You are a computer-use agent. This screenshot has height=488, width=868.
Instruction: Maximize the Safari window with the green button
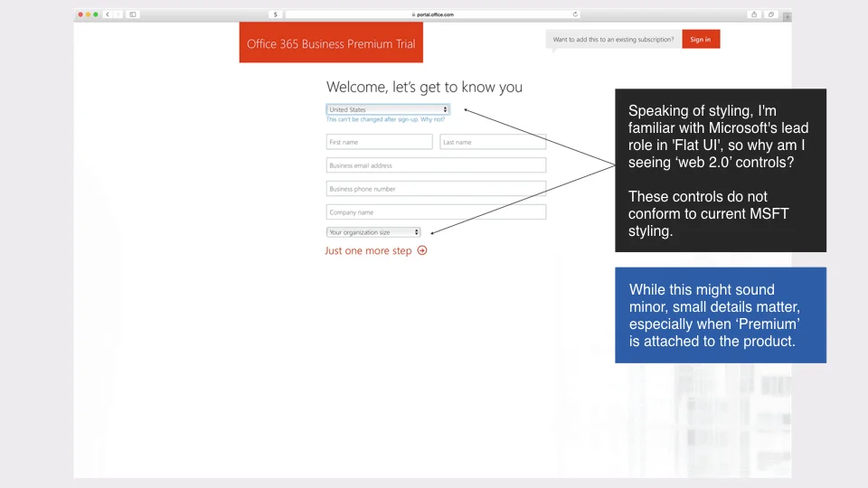click(96, 14)
